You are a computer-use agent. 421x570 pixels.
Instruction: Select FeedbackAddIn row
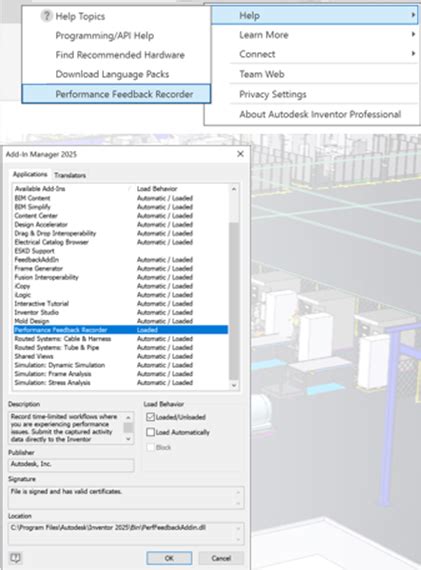[x=121, y=260]
